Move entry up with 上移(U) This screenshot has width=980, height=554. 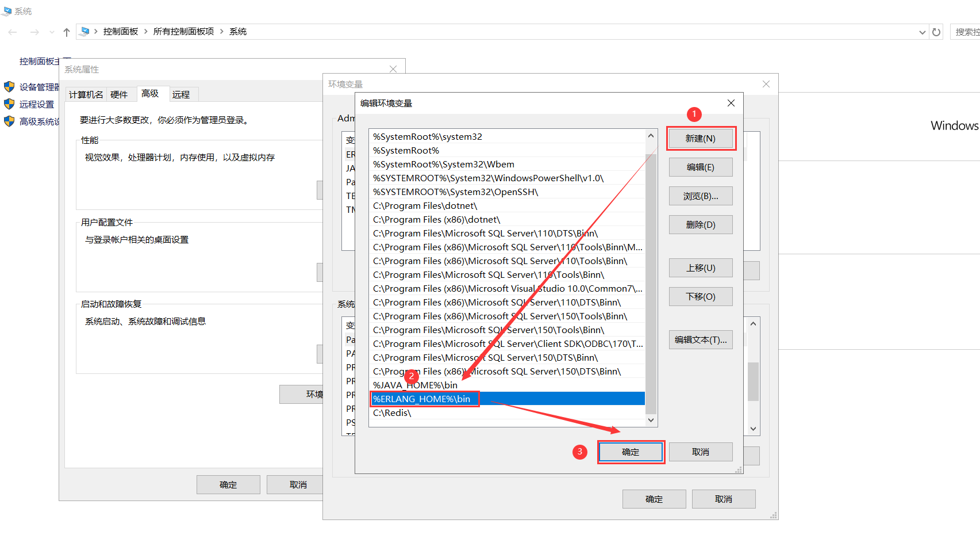pos(701,268)
